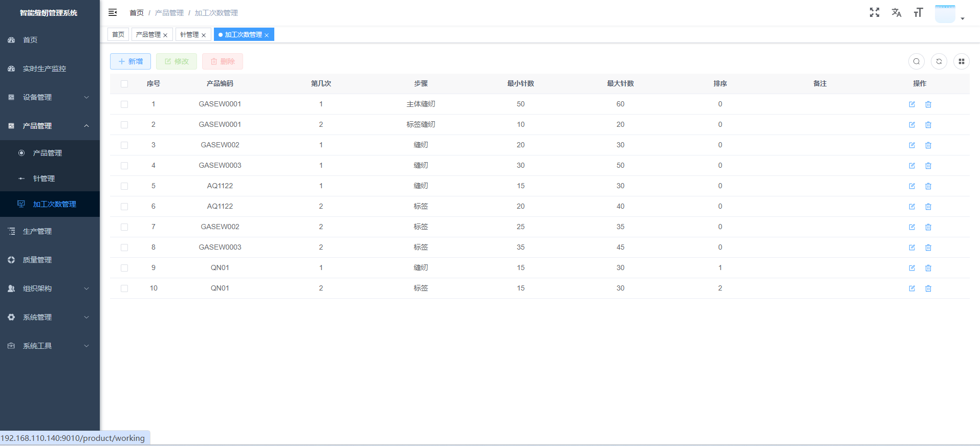Click the 新增 button
The height and width of the screenshot is (446, 980).
click(x=130, y=61)
